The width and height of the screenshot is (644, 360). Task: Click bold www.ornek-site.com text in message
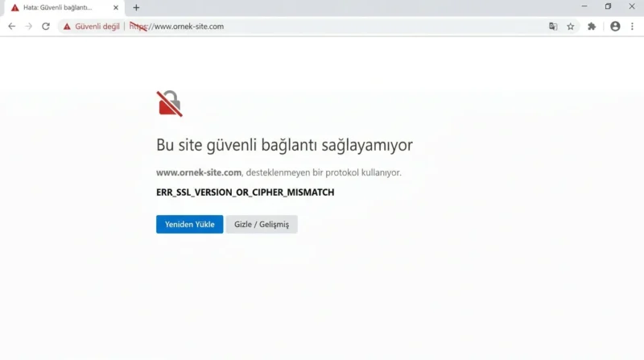(x=199, y=172)
